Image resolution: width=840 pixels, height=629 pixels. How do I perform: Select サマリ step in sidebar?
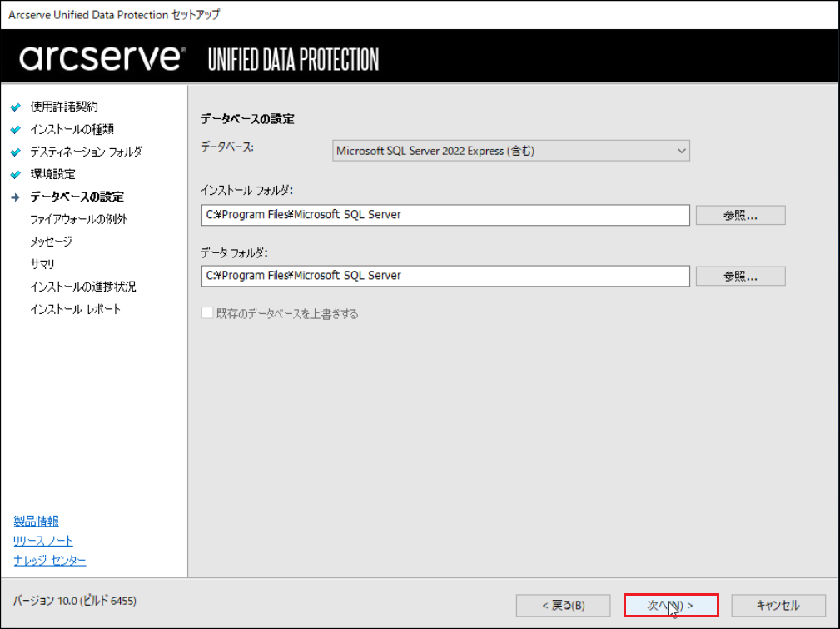42,264
